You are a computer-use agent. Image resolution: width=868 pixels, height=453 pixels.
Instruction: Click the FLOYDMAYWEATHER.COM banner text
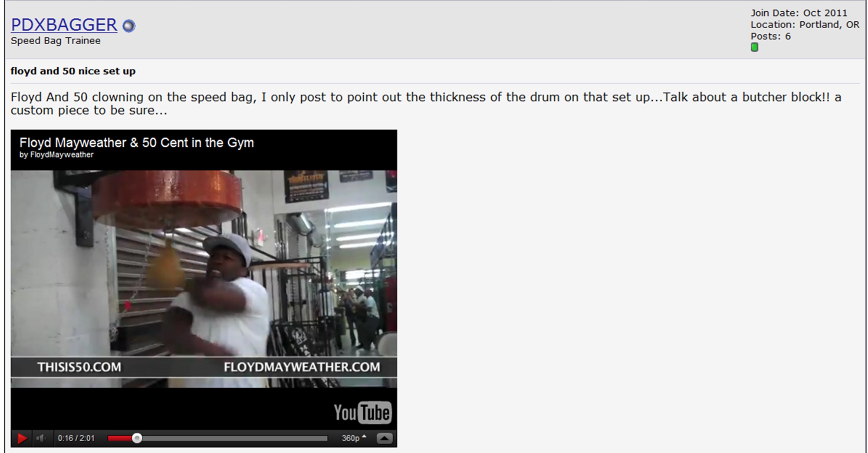tap(302, 367)
